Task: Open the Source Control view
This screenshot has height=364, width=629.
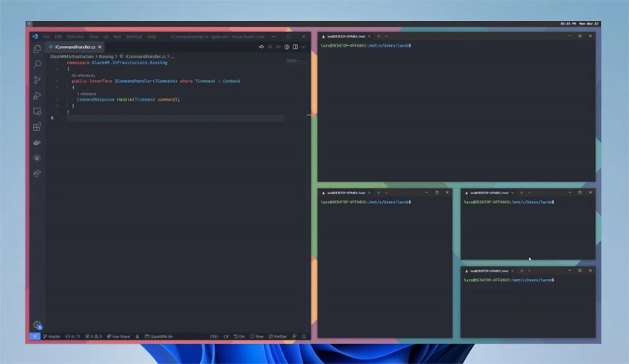Action: point(38,80)
